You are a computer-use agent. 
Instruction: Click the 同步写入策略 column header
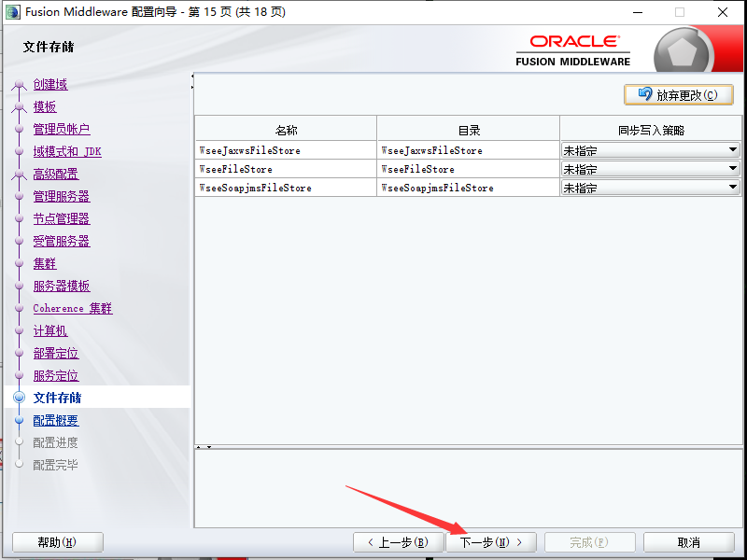[x=651, y=130]
